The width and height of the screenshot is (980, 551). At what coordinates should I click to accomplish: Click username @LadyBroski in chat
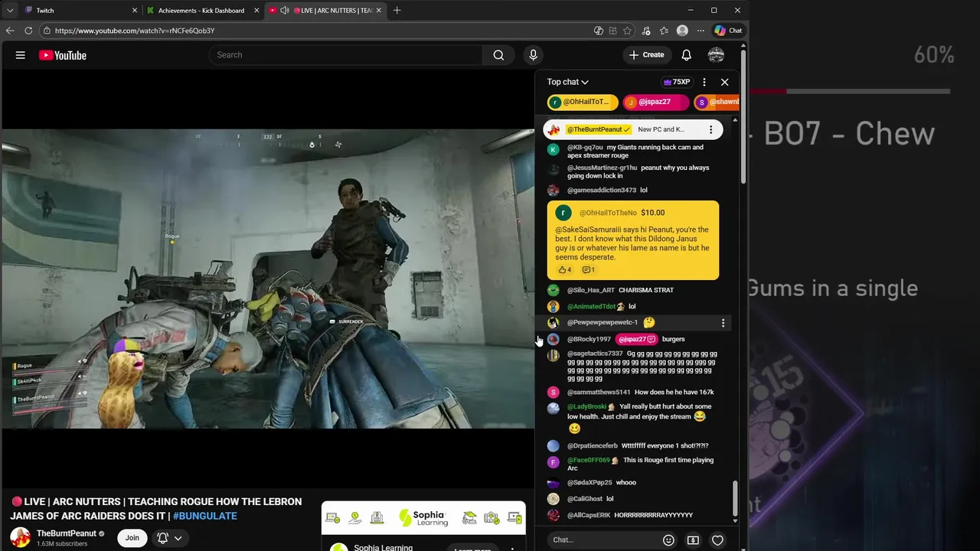pyautogui.click(x=586, y=407)
